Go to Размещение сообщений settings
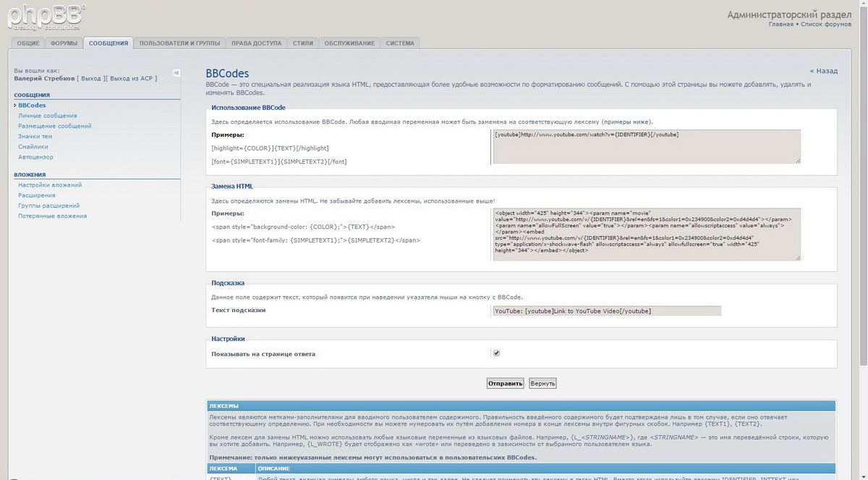 55,126
